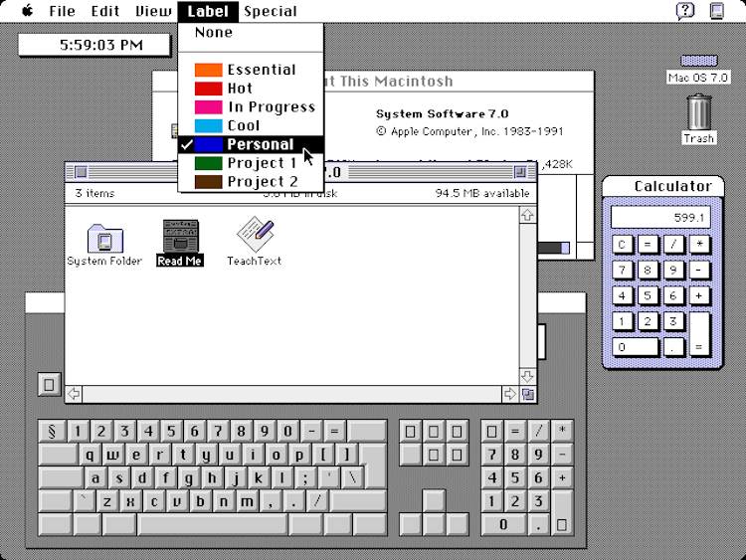Open the Application menu icon
Viewport: 746px width, 560px height.
(717, 11)
